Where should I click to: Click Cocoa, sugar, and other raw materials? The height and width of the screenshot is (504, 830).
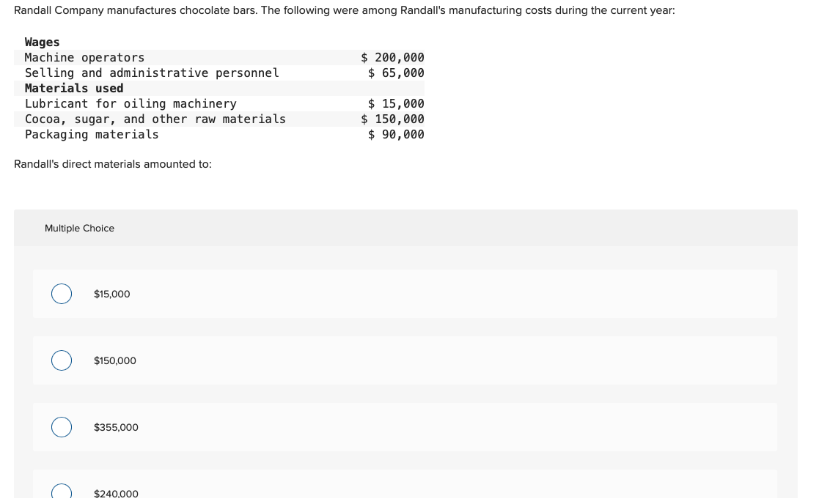(155, 119)
